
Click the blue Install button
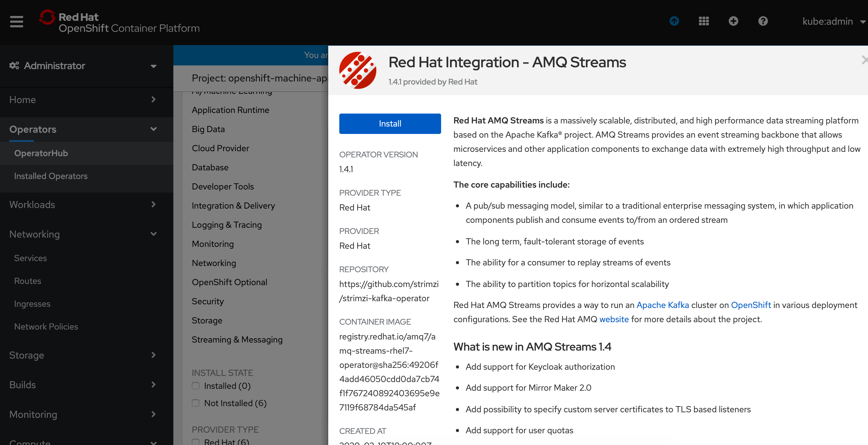point(390,124)
